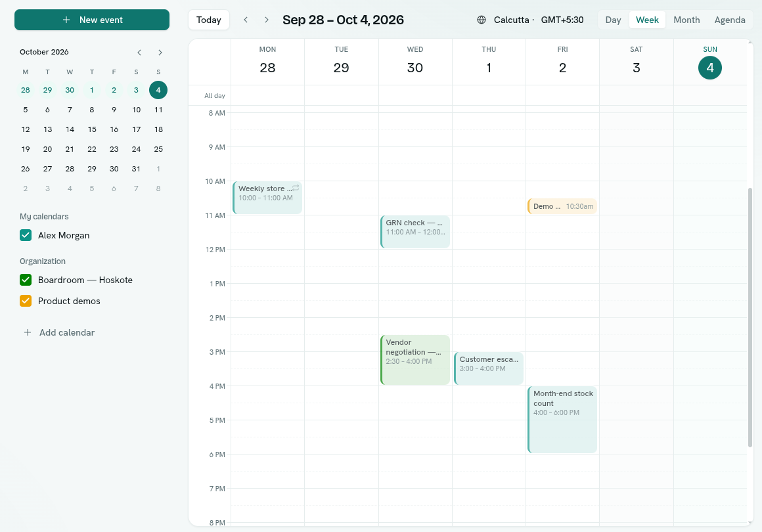762x532 pixels.
Task: Select Thursday 1 column header
Action: pyautogui.click(x=489, y=62)
